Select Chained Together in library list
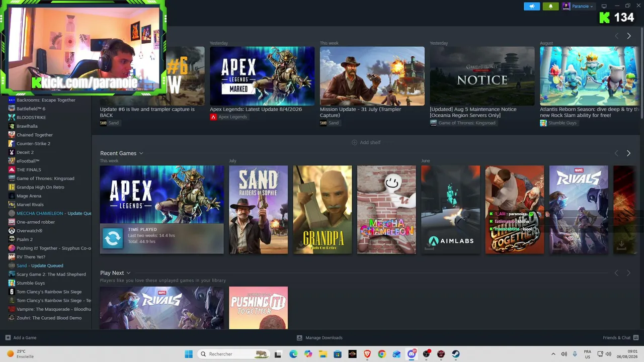644x362 pixels. [35, 135]
